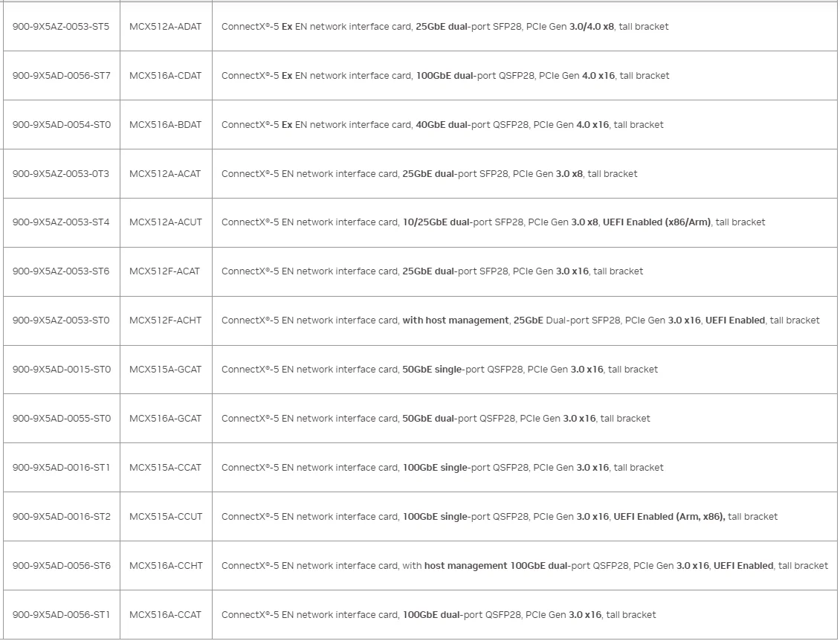The image size is (840, 641).
Task: Select the MCX512A-ACAT model cell
Action: tap(165, 174)
